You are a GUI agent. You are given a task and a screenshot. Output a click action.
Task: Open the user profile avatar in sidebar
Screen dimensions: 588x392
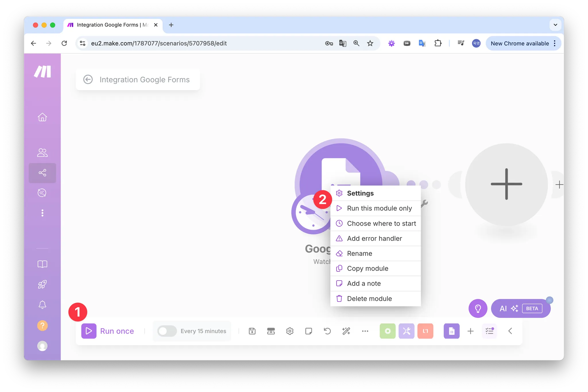[42, 346]
